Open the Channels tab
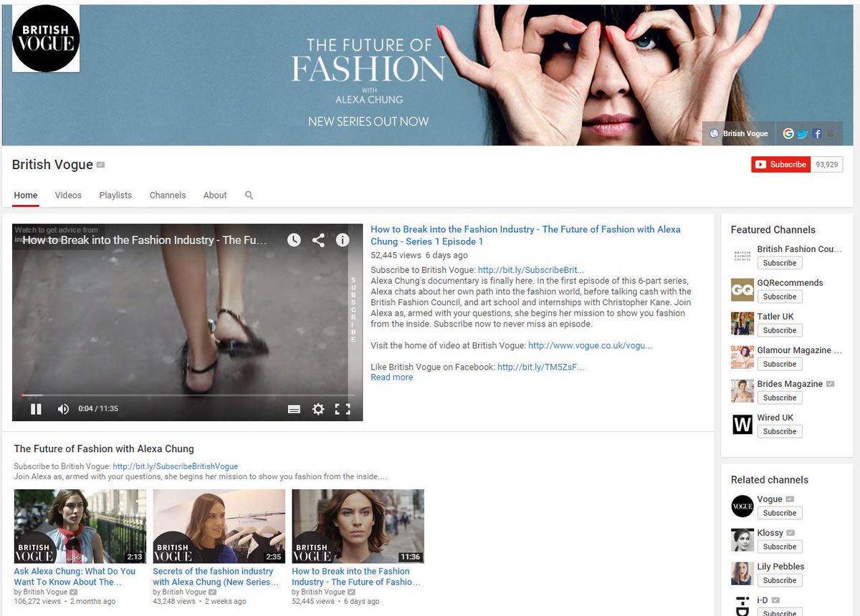The width and height of the screenshot is (860, 616). coord(168,195)
